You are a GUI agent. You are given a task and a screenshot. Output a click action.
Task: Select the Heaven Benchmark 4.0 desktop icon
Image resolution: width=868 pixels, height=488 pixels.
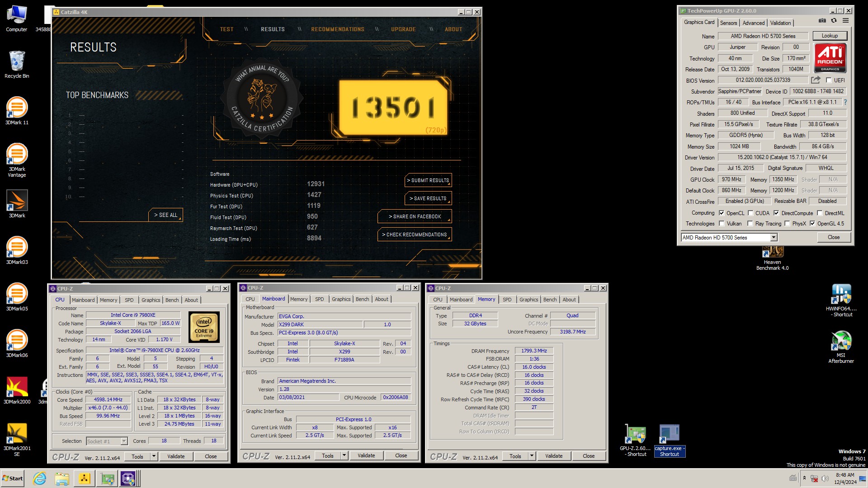[x=772, y=258]
